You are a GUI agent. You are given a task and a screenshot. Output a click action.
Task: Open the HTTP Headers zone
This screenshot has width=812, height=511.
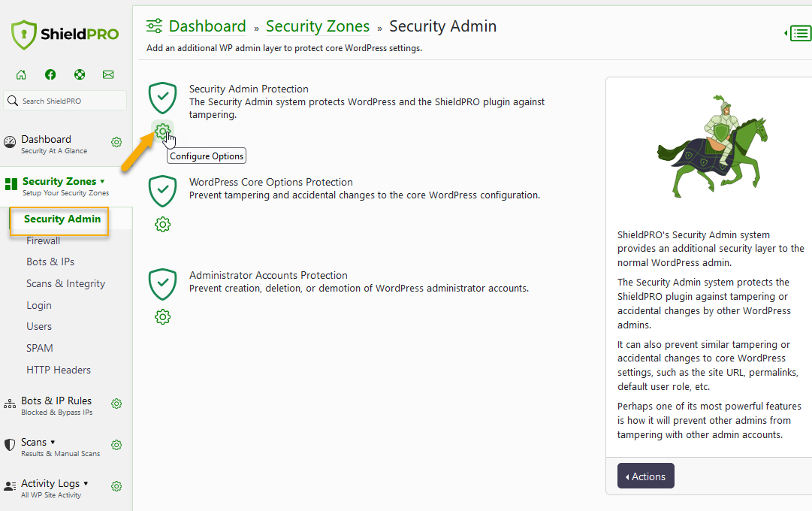pyautogui.click(x=59, y=370)
